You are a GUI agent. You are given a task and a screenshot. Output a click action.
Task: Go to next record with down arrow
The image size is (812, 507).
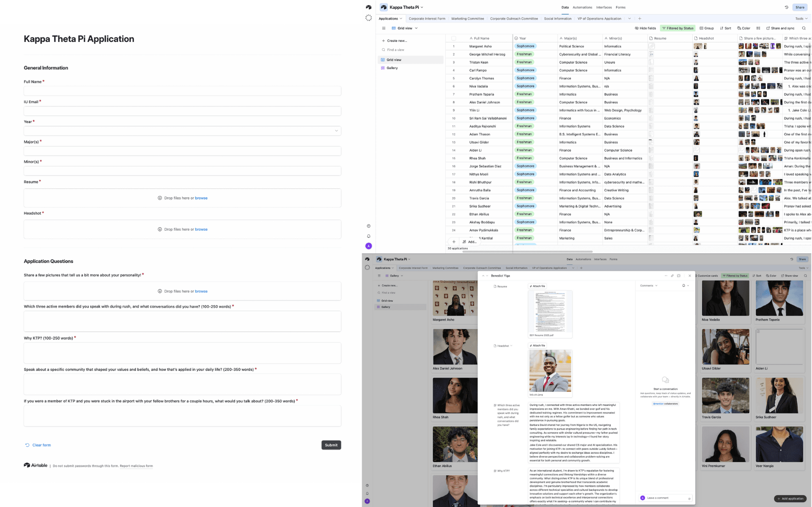coord(486,276)
